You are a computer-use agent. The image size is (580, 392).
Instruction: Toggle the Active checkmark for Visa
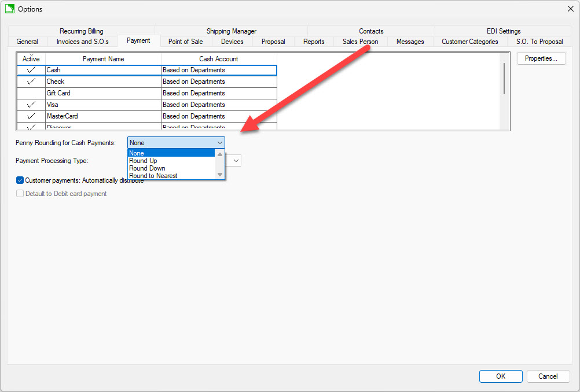coord(31,105)
